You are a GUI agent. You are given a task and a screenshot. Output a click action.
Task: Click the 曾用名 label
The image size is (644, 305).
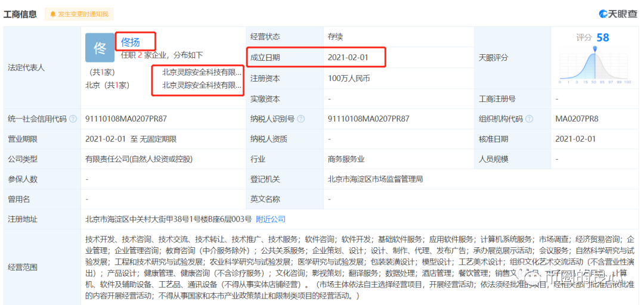[19, 200]
